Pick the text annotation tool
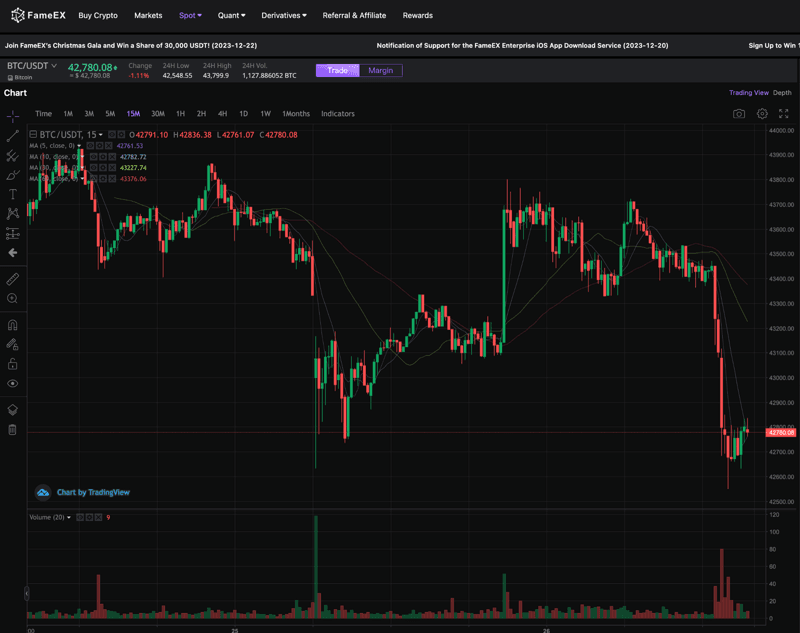This screenshot has height=633, width=800. click(x=13, y=194)
